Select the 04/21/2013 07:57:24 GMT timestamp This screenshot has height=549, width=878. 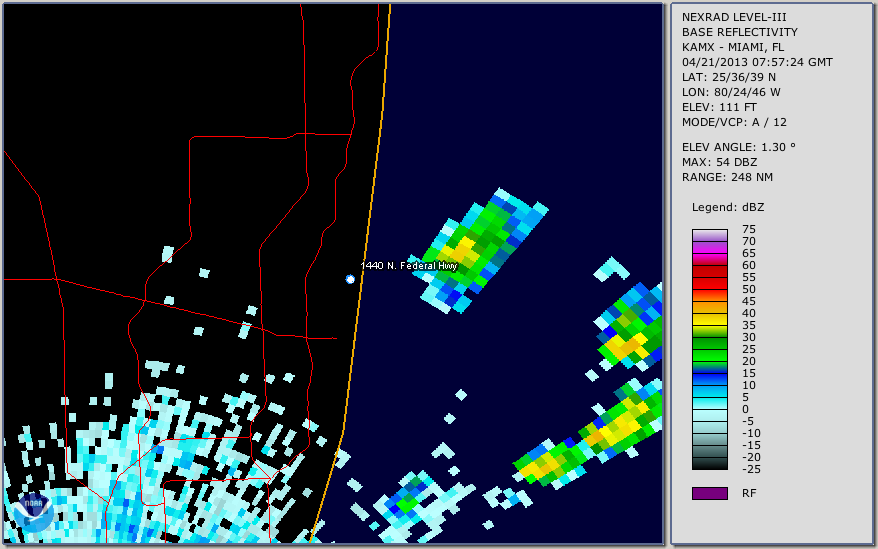pos(757,62)
